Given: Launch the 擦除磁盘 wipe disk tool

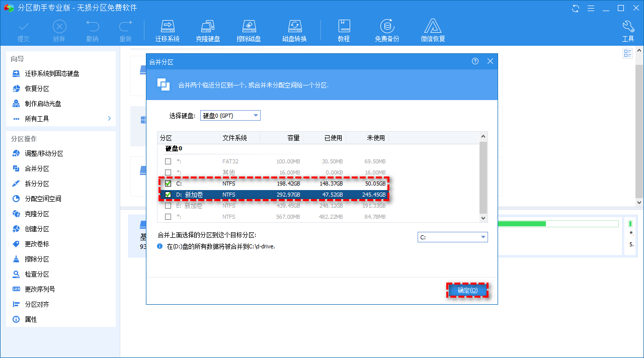Looking at the screenshot, I should point(249,29).
